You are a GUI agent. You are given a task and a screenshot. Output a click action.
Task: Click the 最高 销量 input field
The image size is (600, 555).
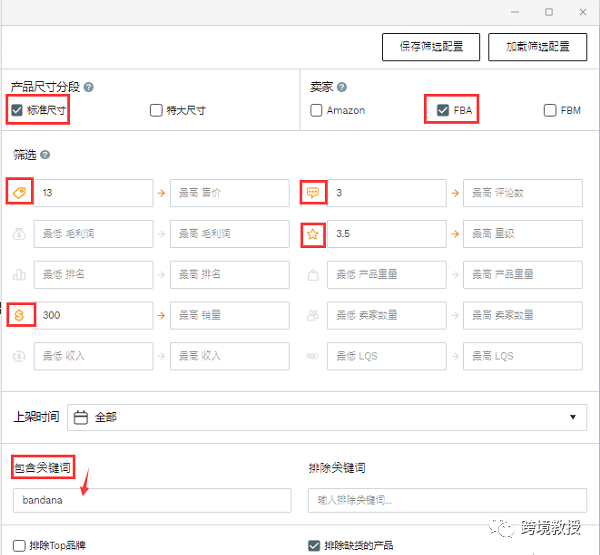click(230, 315)
